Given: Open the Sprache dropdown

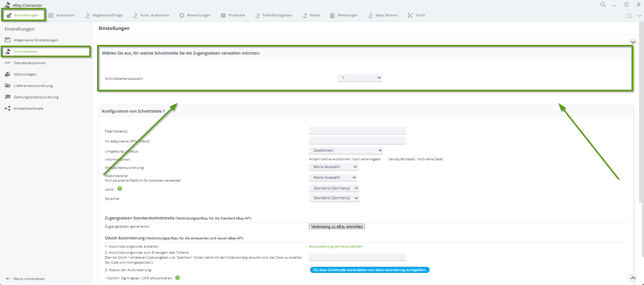Looking at the screenshot, I should click(x=334, y=198).
